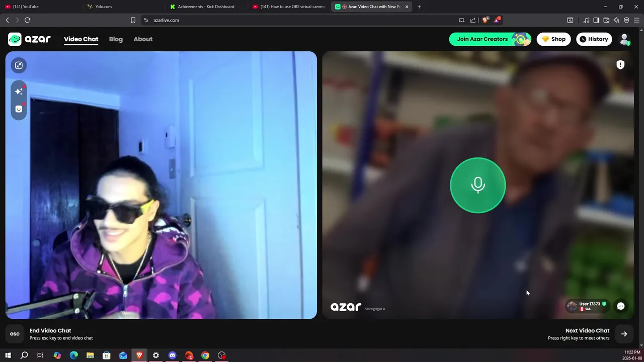
Task: Open Windows Settings gear from taskbar
Action: click(x=156, y=355)
